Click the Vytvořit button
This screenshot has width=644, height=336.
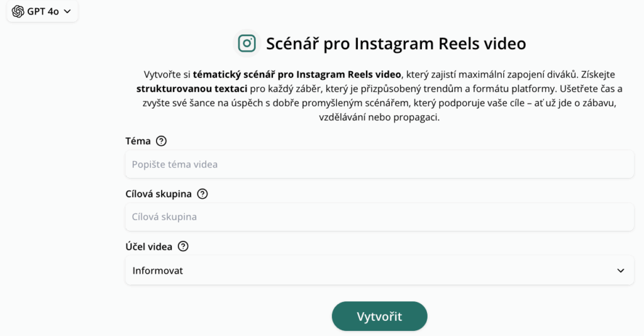point(379,316)
